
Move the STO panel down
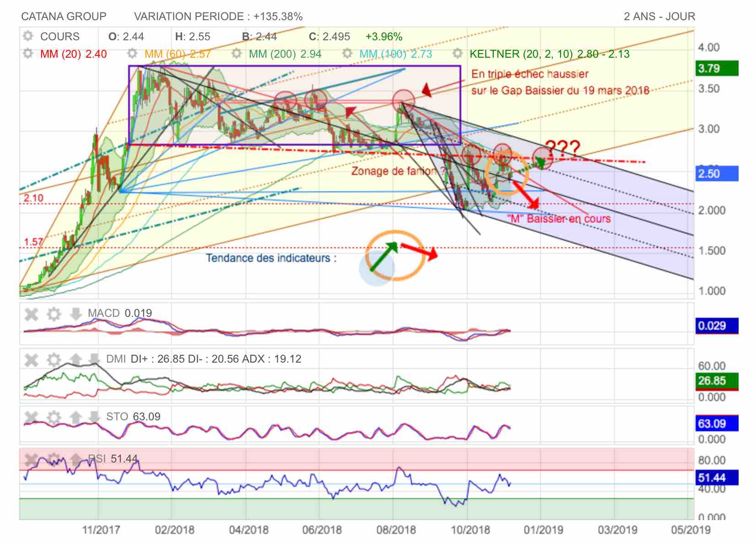[x=94, y=417]
